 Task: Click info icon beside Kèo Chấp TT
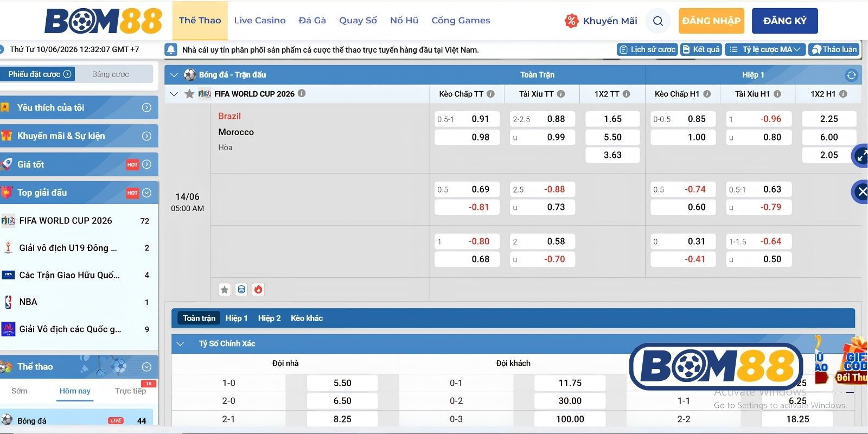tap(490, 94)
